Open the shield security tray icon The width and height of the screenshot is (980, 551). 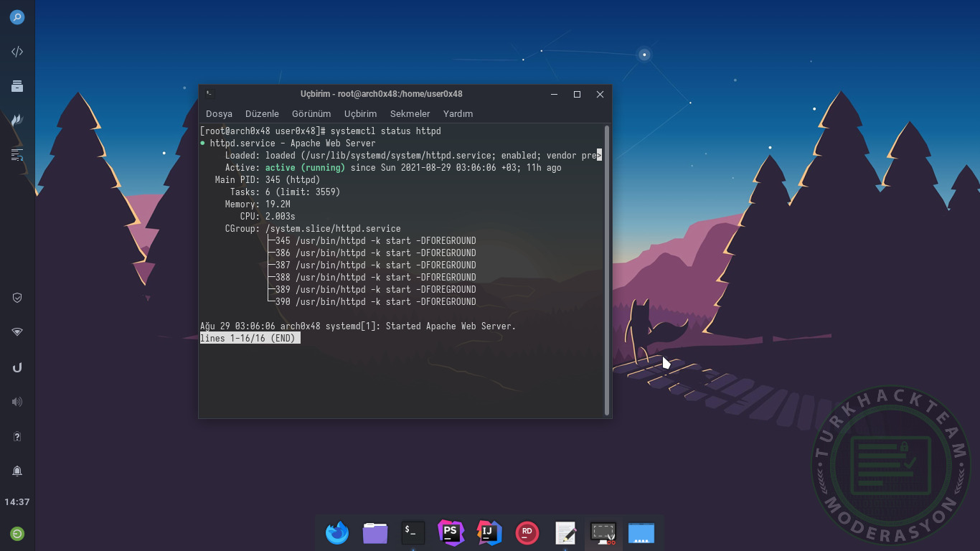point(17,298)
